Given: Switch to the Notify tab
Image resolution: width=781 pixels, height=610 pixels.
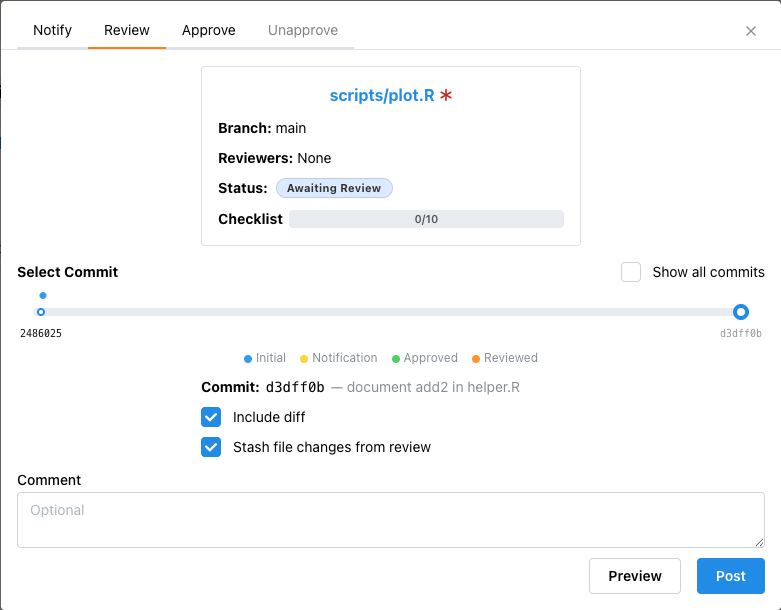Looking at the screenshot, I should (x=52, y=30).
